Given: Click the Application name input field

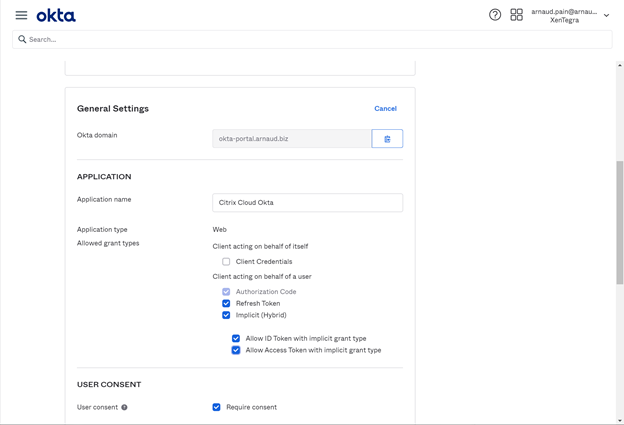Looking at the screenshot, I should tap(307, 203).
